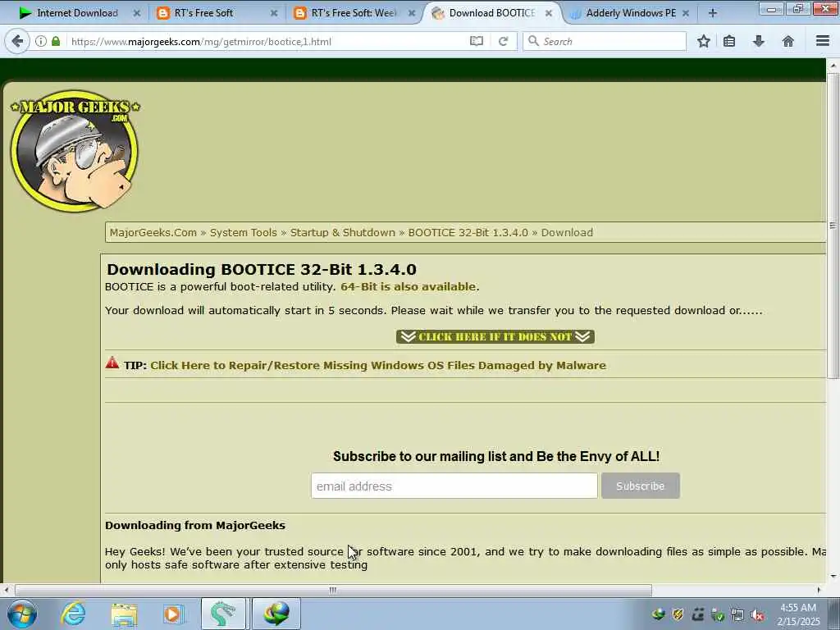
Task: Click the network tray icon
Action: (x=737, y=614)
